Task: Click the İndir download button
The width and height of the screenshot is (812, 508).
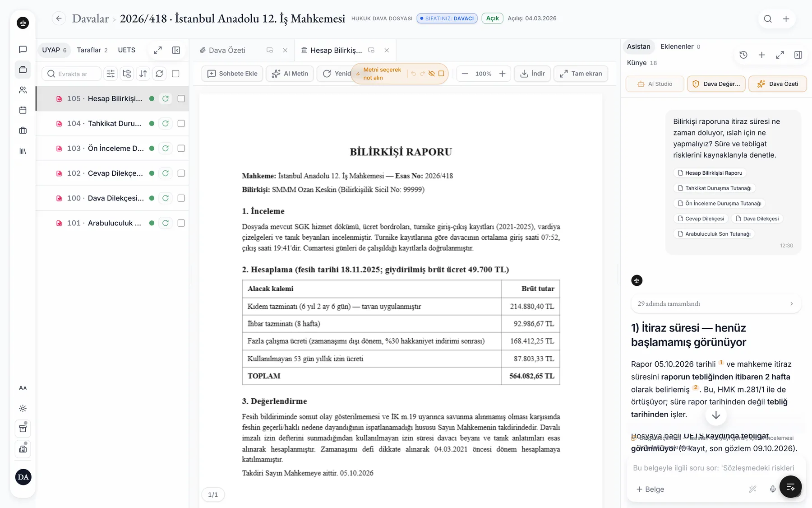Action: pos(532,74)
